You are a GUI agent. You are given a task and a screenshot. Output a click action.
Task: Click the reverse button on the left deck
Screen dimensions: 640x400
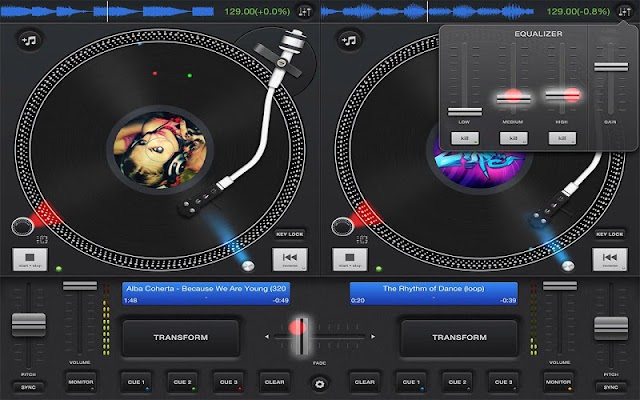click(290, 260)
